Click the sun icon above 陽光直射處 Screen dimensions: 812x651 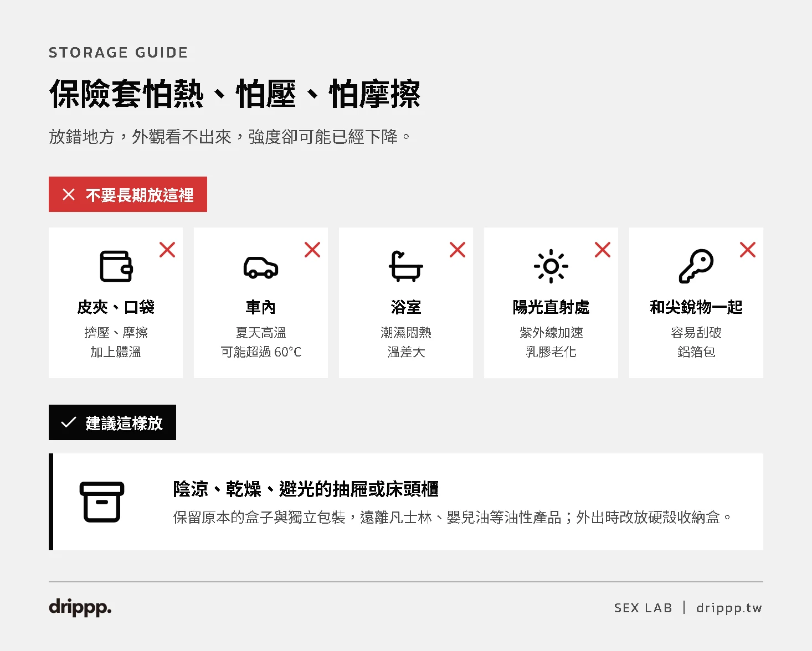click(551, 266)
